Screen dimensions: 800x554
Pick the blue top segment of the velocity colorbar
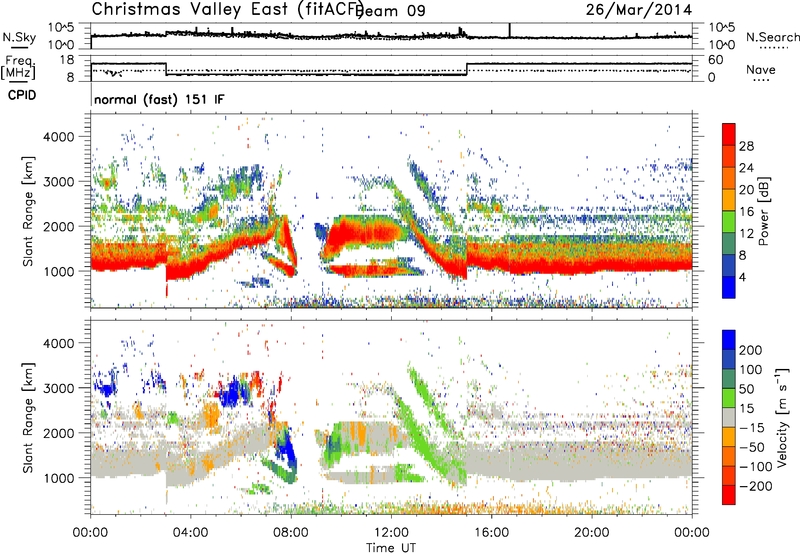pyautogui.click(x=729, y=340)
